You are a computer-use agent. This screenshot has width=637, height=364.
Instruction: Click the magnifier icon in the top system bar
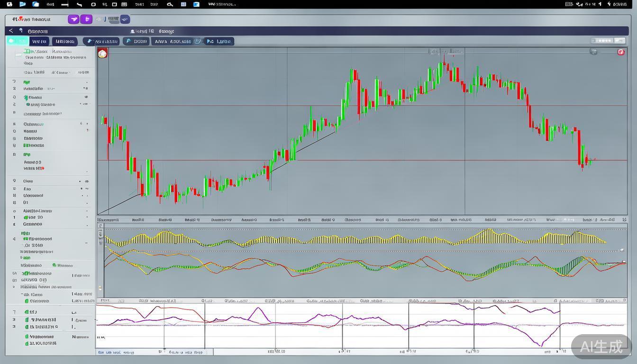click(x=170, y=4)
